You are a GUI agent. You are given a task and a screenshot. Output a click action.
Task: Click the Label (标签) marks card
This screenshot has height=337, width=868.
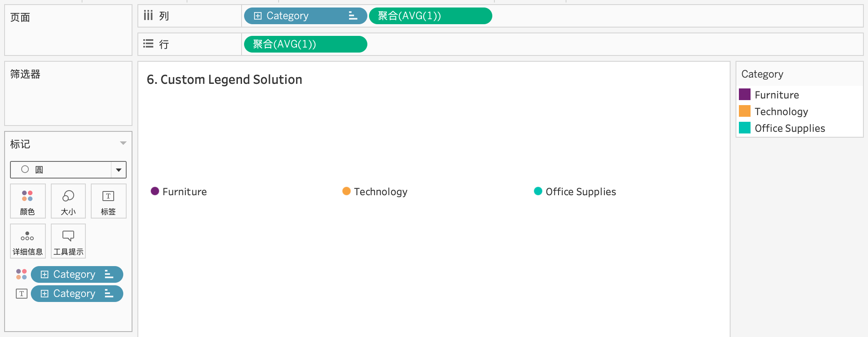[x=108, y=201]
